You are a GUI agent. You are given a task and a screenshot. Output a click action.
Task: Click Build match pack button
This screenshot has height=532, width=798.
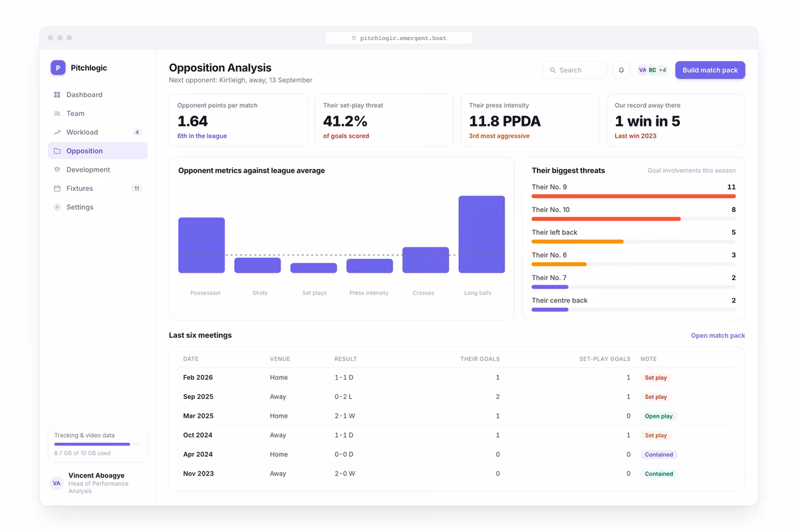(710, 70)
